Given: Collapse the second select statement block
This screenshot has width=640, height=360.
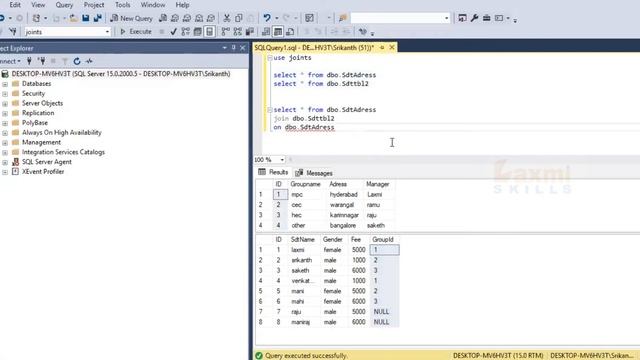Looking at the screenshot, I should 269,110.
